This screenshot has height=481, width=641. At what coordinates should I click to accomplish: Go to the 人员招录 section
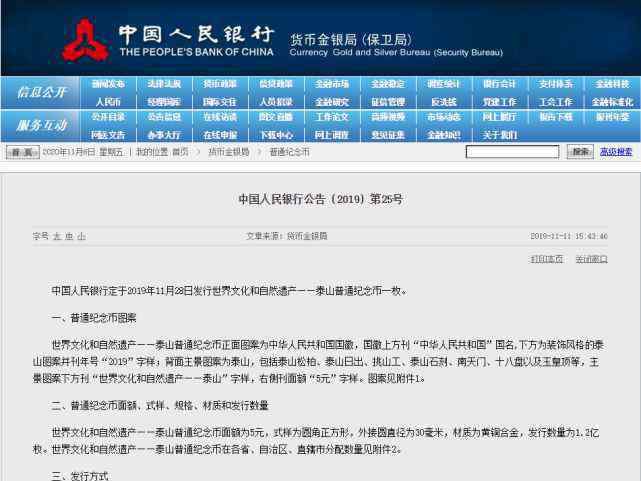tap(276, 102)
